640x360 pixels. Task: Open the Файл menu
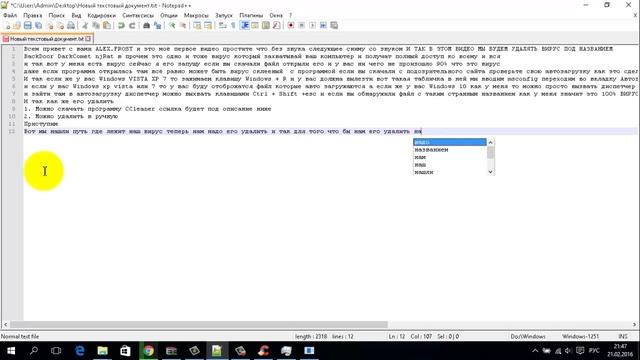10,15
